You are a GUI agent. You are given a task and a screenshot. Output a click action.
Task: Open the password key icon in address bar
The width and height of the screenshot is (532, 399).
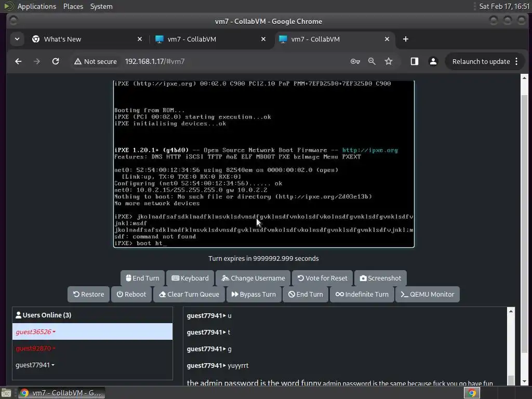355,61
